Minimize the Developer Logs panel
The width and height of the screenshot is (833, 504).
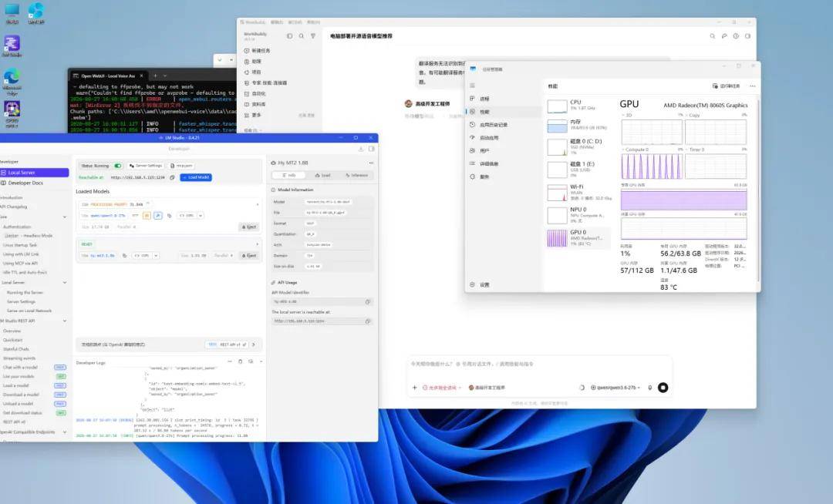coord(230,361)
